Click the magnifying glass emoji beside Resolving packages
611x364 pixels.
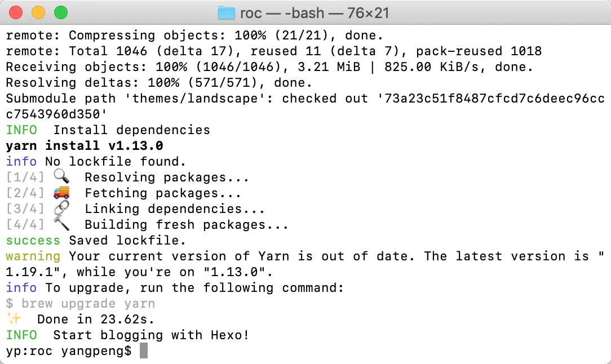point(61,176)
